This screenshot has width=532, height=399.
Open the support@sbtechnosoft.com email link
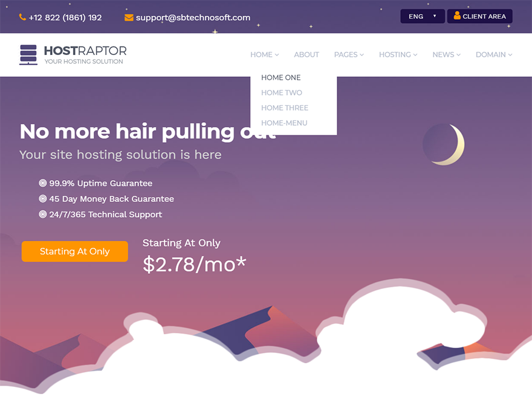[193, 18]
